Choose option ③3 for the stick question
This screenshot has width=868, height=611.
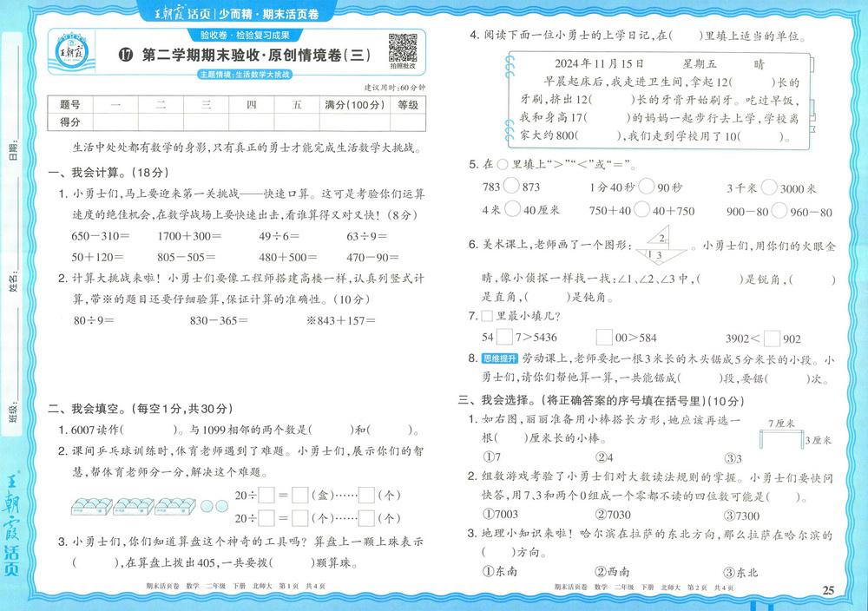pos(733,458)
